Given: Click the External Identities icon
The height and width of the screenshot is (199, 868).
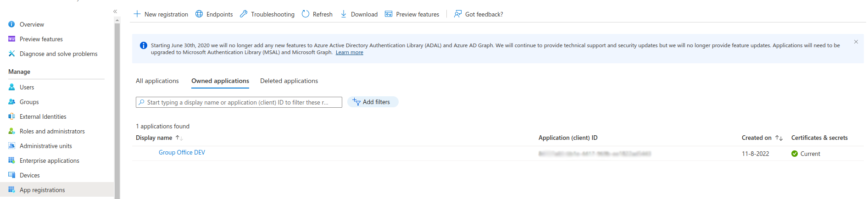Looking at the screenshot, I should point(11,116).
